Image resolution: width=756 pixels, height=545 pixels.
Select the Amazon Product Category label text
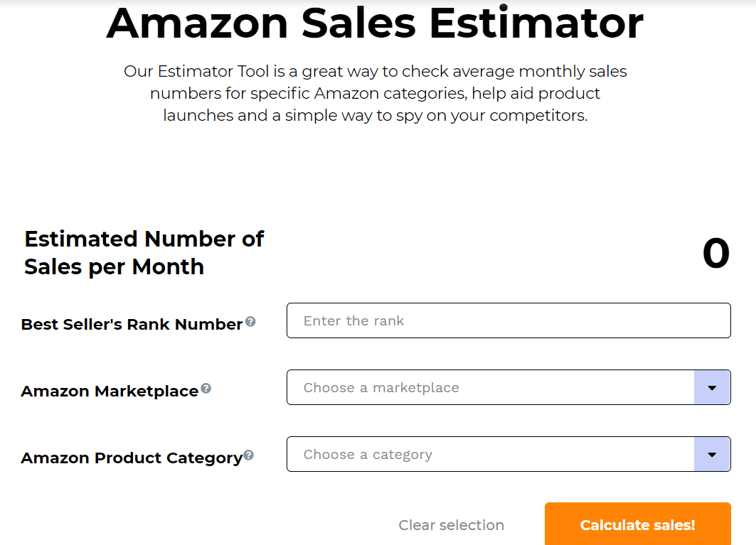pos(132,458)
